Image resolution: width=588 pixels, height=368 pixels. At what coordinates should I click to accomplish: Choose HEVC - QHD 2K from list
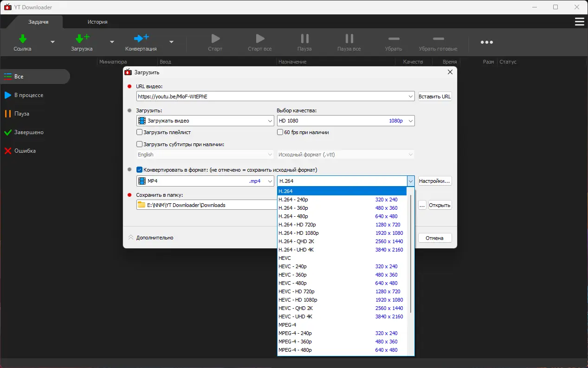[342, 308]
